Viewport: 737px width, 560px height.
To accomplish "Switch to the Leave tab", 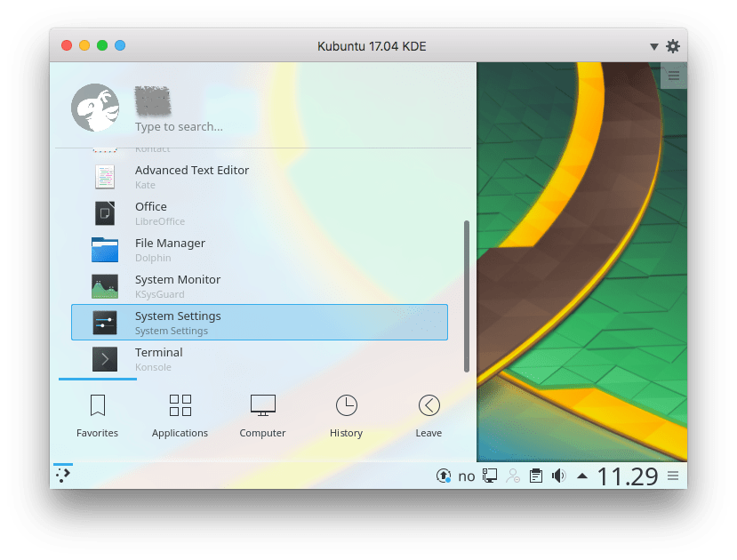I will 429,416.
